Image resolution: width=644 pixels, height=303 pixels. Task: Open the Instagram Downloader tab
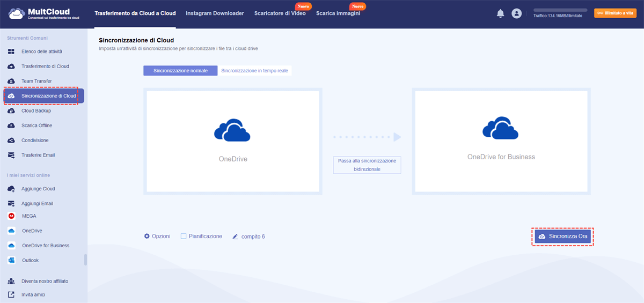[215, 13]
